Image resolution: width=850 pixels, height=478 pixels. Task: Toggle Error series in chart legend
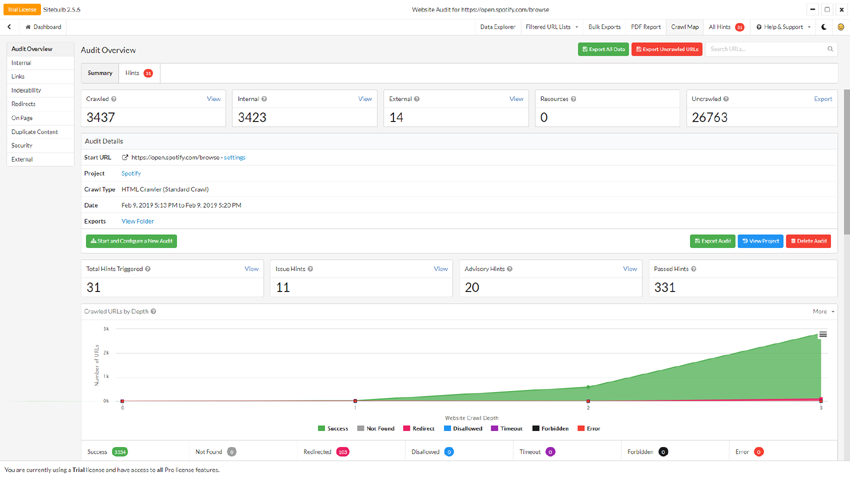click(589, 429)
